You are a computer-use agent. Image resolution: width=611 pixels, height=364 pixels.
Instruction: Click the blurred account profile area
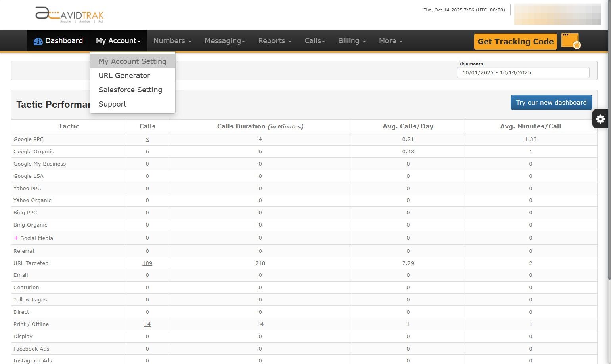coord(557,14)
